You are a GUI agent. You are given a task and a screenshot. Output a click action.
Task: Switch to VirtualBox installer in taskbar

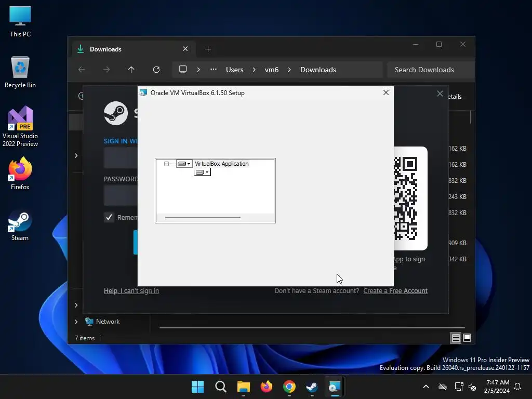point(335,387)
